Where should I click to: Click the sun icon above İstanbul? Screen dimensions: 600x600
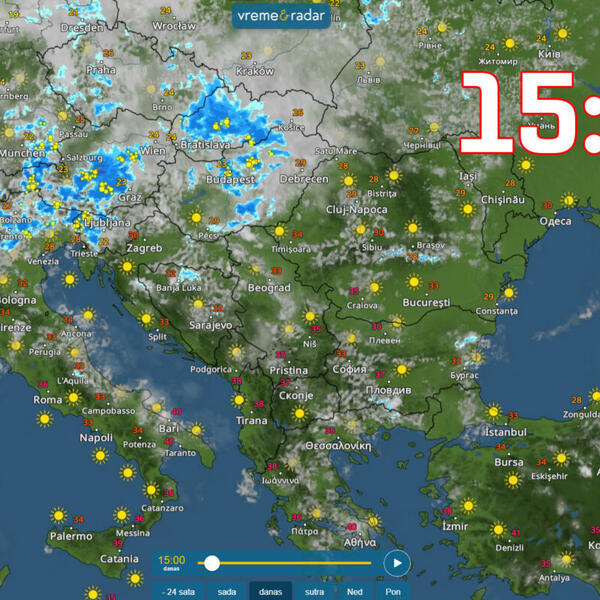pos(491,411)
